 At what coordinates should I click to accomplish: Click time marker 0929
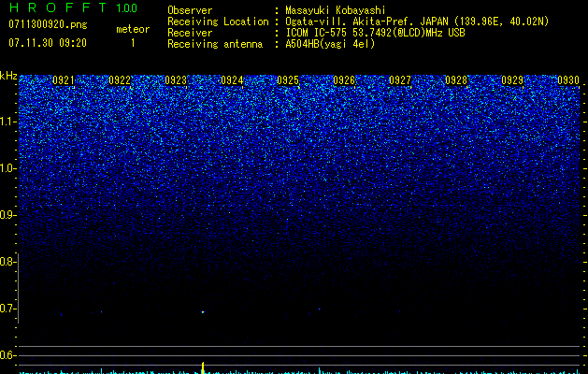pyautogui.click(x=512, y=80)
